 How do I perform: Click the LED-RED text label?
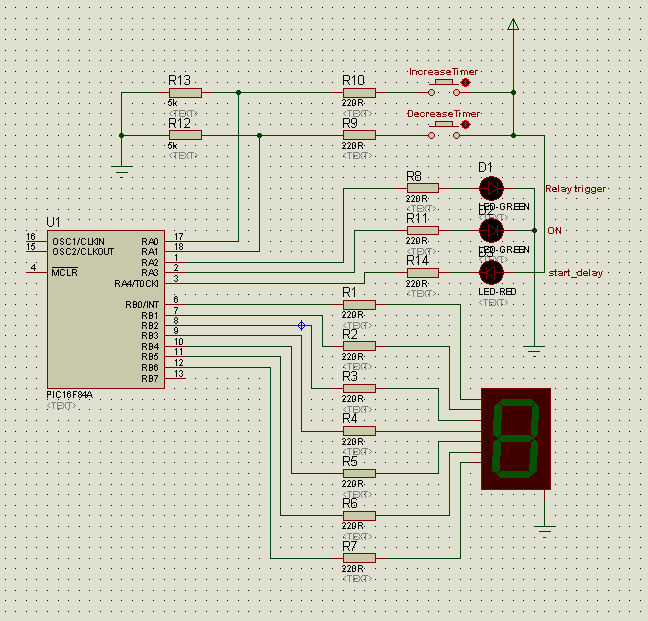[497, 292]
